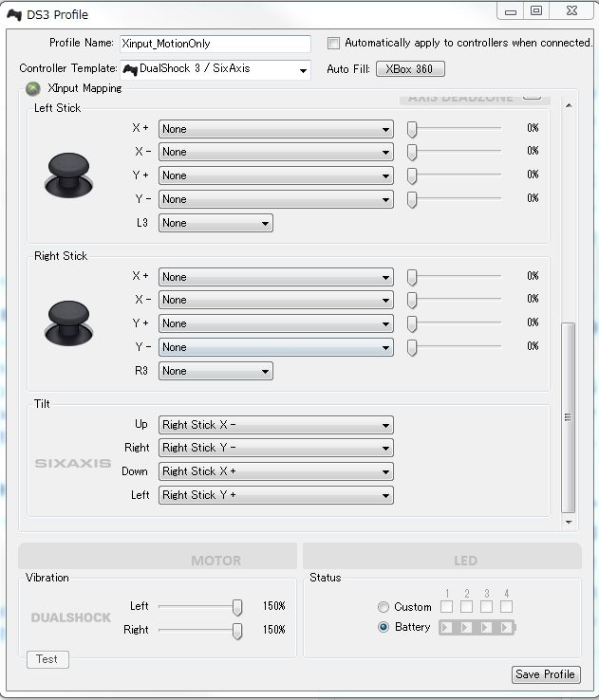599x700 pixels.
Task: Click Right Stick X+ deadzone slider handle
Action: pos(412,277)
